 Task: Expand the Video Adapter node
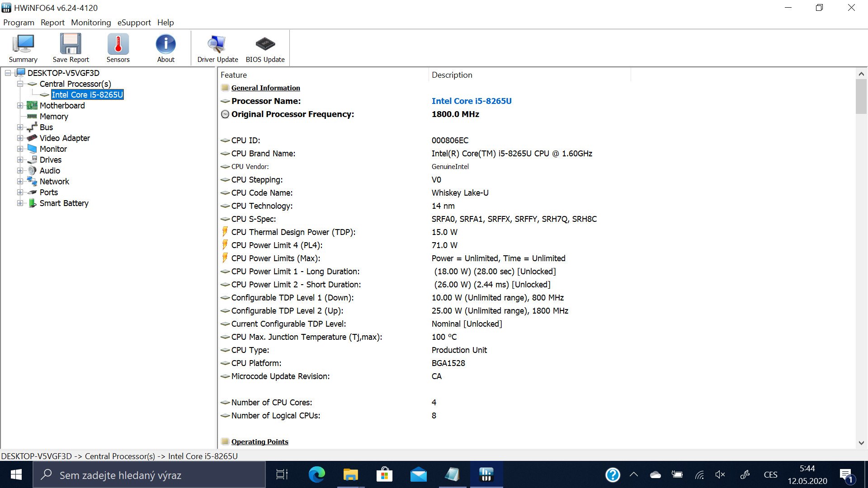(x=20, y=138)
